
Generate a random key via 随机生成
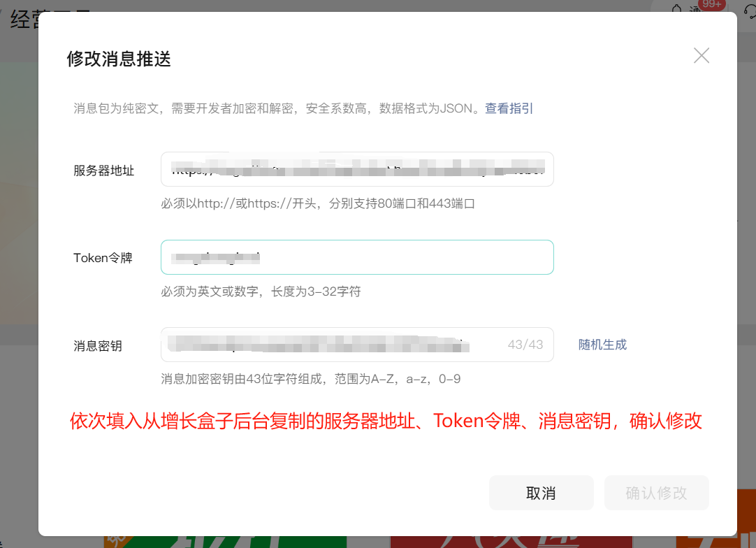(x=602, y=345)
